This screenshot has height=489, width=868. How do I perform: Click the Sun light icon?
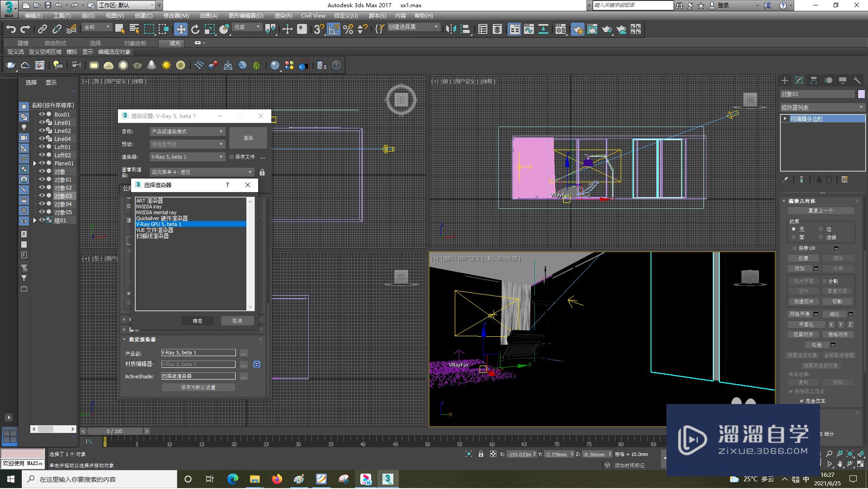point(166,66)
